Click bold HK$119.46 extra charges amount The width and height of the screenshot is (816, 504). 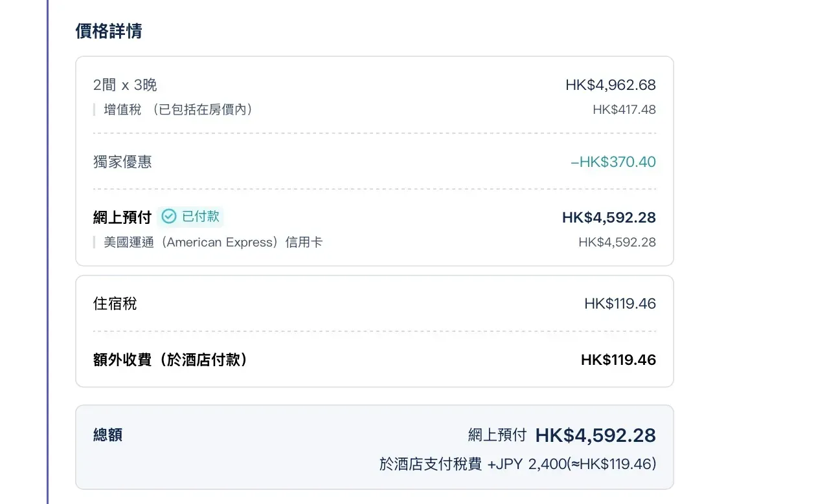618,360
